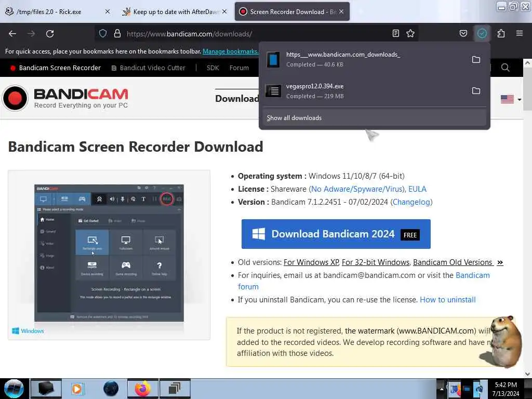Open No Adware/Spyware/Virus link
The image size is (532, 399).
tap(357, 189)
